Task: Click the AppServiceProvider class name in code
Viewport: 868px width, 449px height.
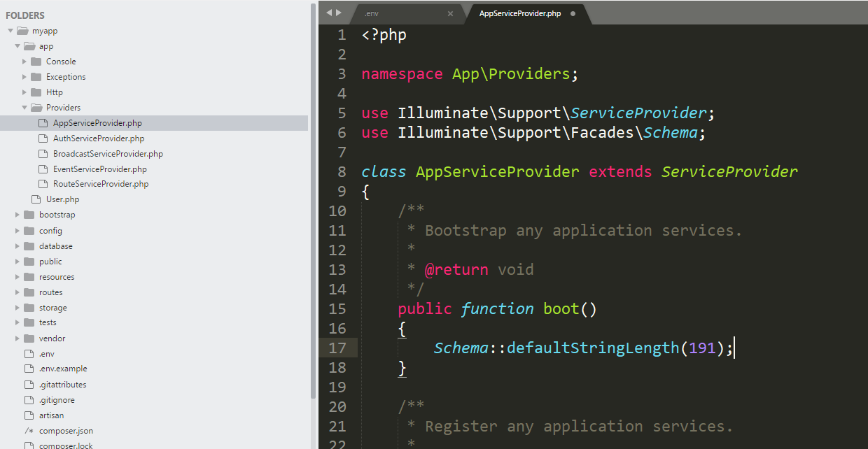Action: pyautogui.click(x=498, y=172)
